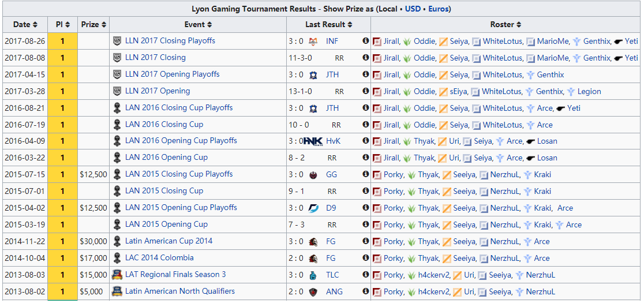Viewport: 644px width, 303px height.
Task: Click LAT Regional Finals Season 3 event icon
Action: [117, 275]
